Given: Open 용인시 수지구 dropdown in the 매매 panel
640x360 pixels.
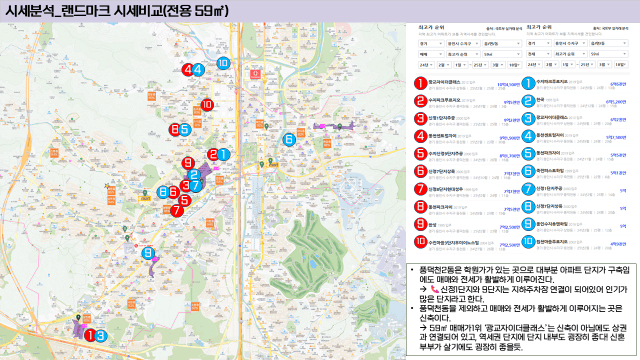Looking at the screenshot, I should (463, 43).
